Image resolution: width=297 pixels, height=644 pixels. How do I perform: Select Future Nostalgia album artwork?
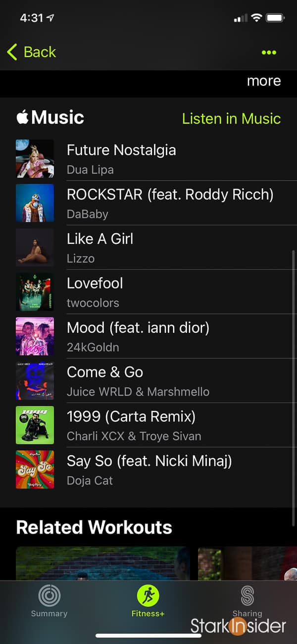point(35,159)
